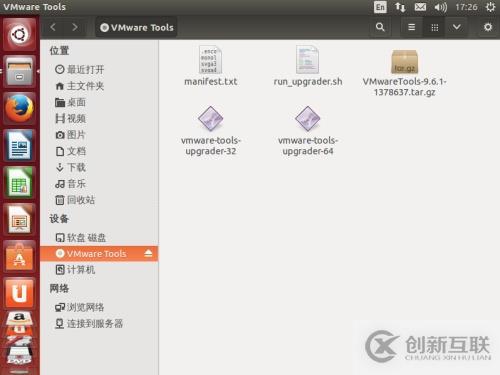Viewport: 500px width, 375px height.
Task: Select 软盘 磁盘 floppy device
Action: click(99, 237)
